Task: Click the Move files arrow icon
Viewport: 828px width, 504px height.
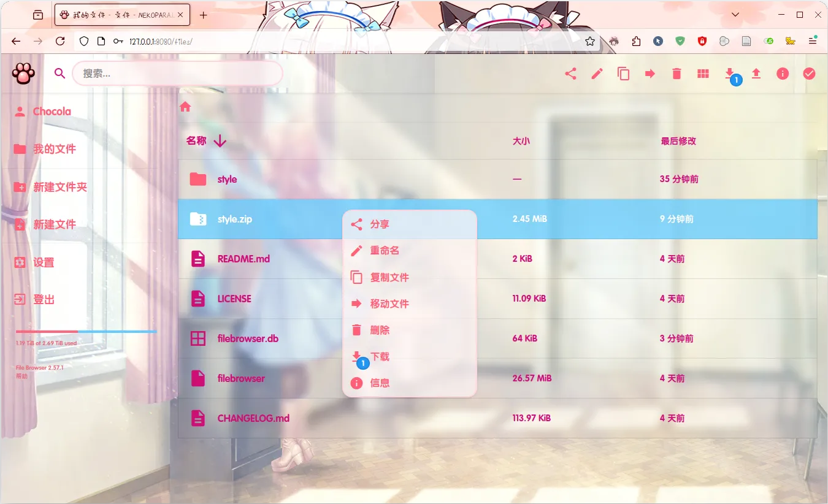Action: point(650,73)
